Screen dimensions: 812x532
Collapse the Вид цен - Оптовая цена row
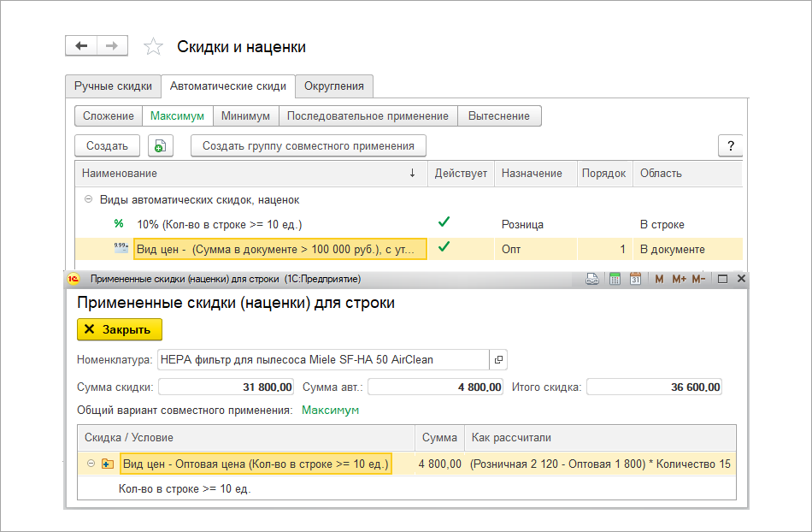[91, 464]
